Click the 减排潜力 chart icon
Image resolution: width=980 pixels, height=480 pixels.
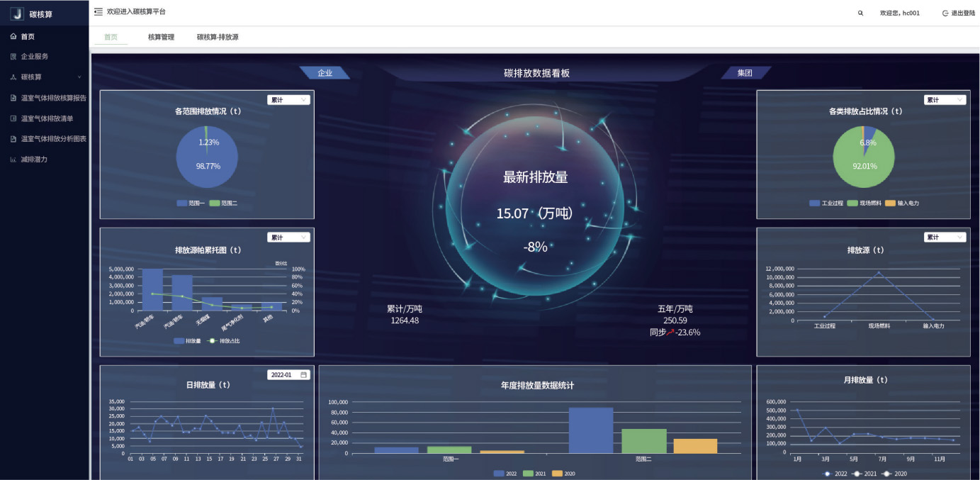coord(13,160)
